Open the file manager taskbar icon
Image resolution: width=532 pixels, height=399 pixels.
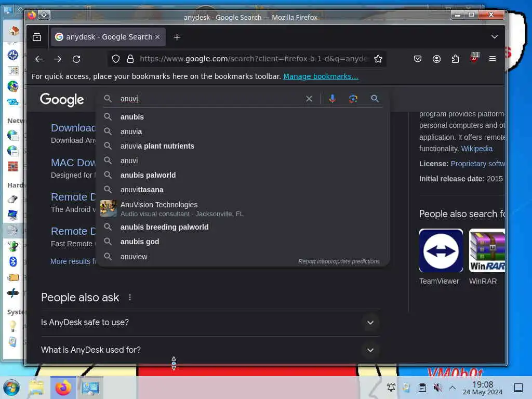tap(36, 388)
